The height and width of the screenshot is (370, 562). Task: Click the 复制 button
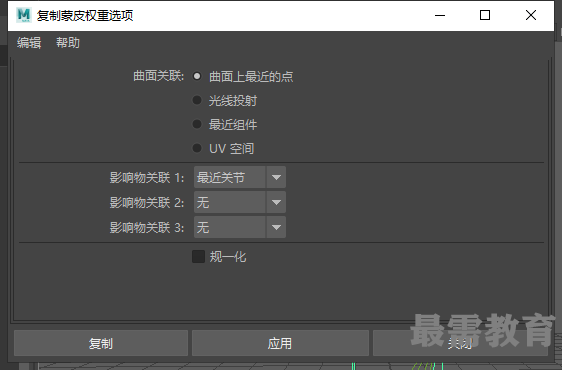point(101,343)
